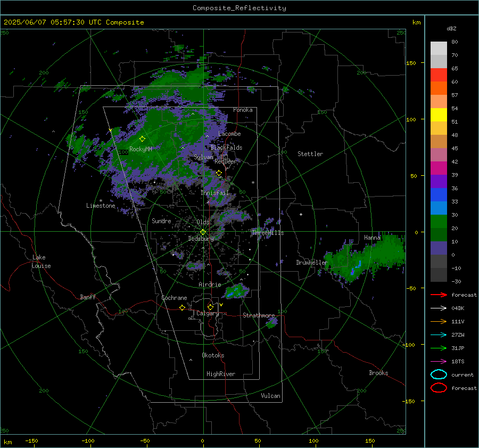Screen dimensions: 479x448
Task: Click the Lacombe city label
Action: point(229,134)
